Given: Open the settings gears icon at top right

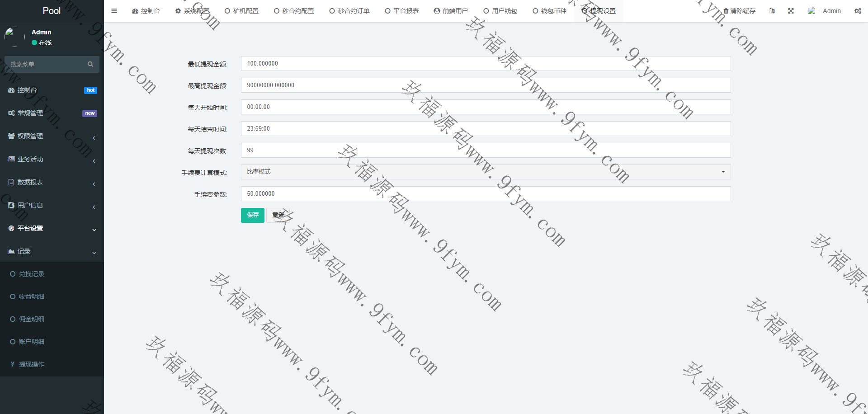Looking at the screenshot, I should (x=858, y=11).
